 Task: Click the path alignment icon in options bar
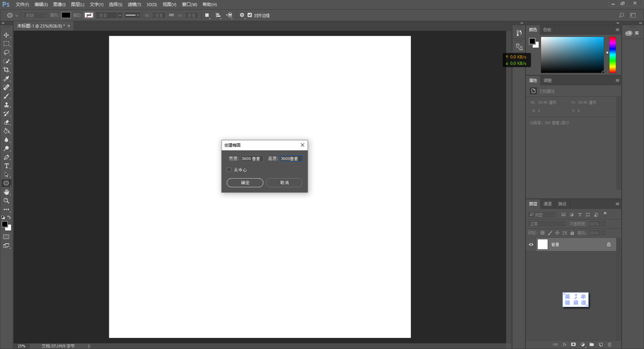[x=218, y=15]
